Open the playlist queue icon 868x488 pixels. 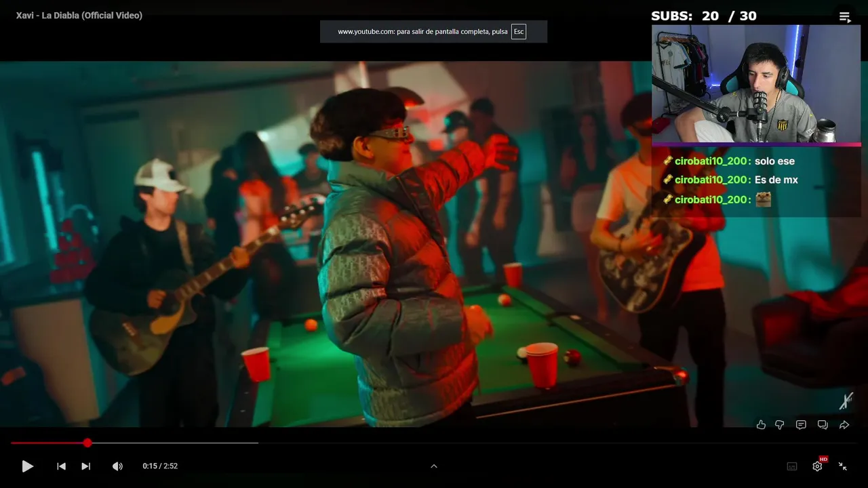(x=844, y=17)
